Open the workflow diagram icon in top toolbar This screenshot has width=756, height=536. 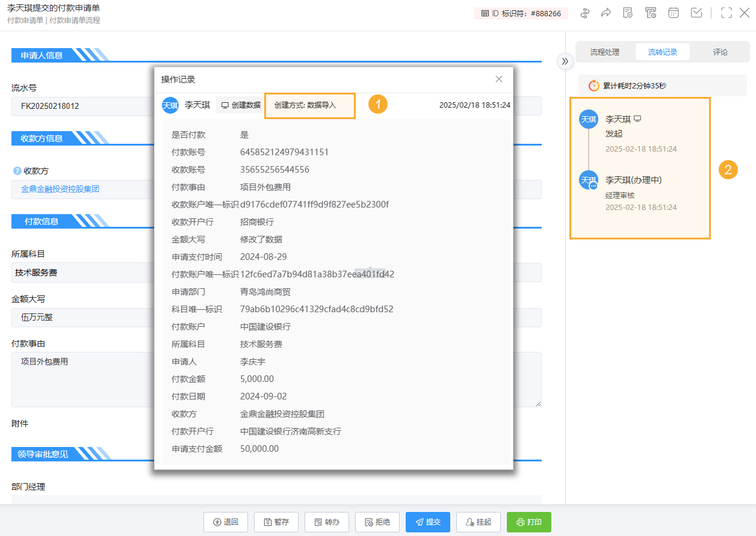tap(585, 13)
